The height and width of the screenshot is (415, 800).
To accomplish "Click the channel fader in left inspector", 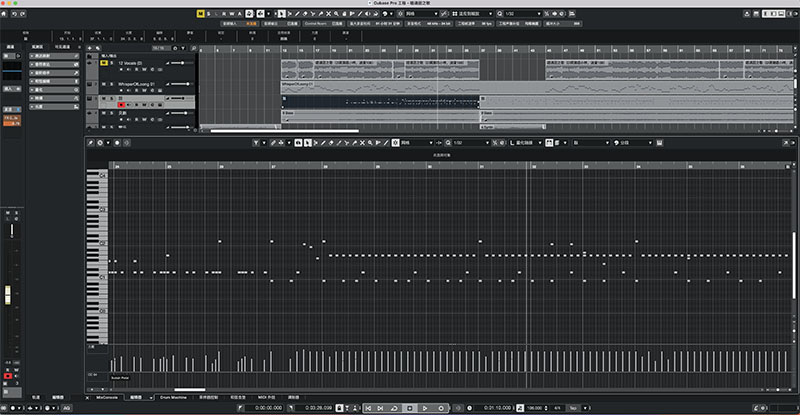I will coord(8,295).
